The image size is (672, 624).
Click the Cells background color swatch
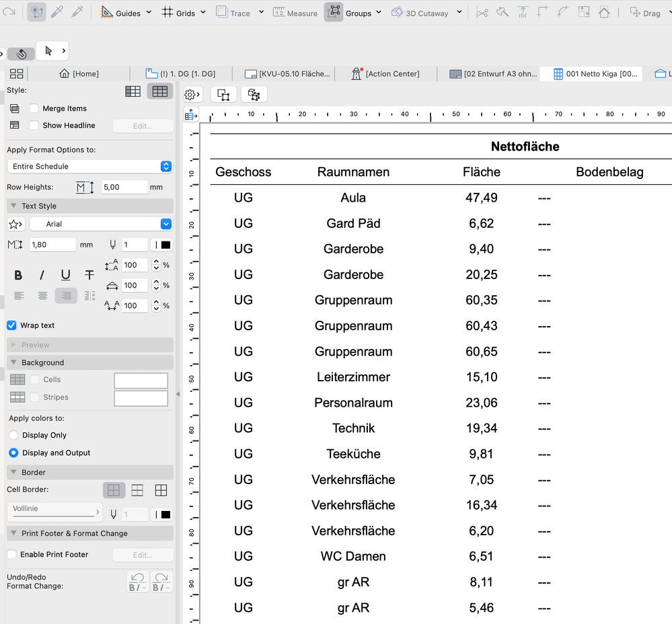click(x=141, y=381)
